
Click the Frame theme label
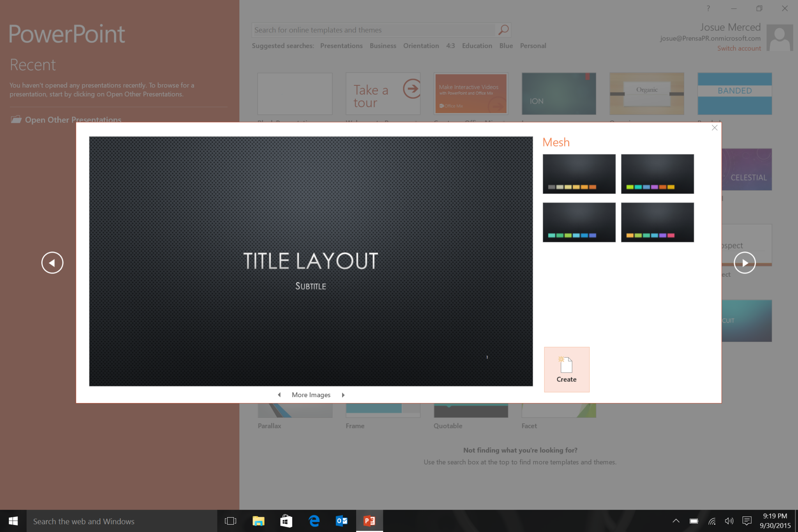click(355, 426)
